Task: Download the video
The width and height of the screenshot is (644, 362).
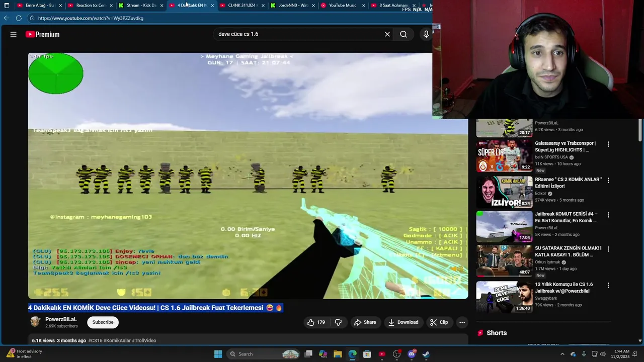Action: point(403,322)
